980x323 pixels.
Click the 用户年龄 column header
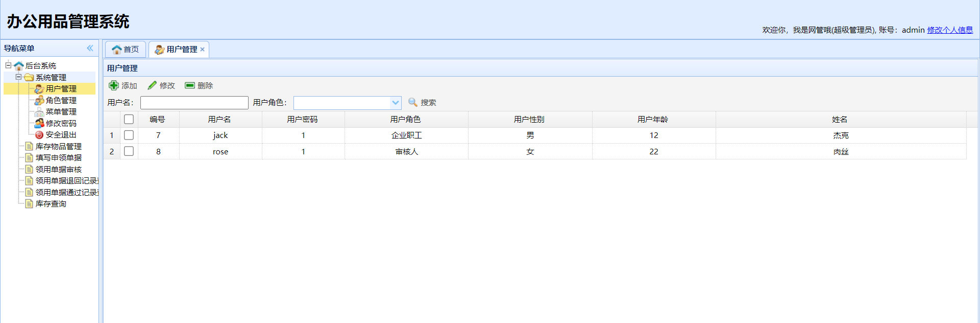pos(653,119)
